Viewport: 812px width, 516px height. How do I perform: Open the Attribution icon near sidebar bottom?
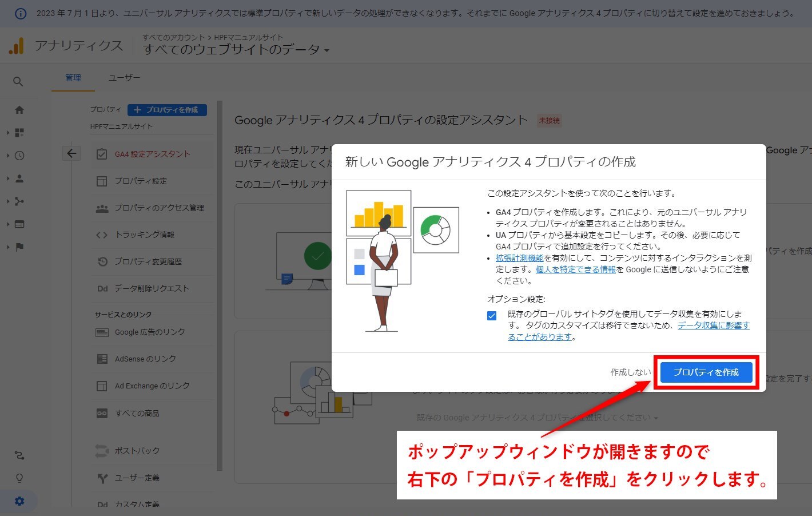click(19, 455)
